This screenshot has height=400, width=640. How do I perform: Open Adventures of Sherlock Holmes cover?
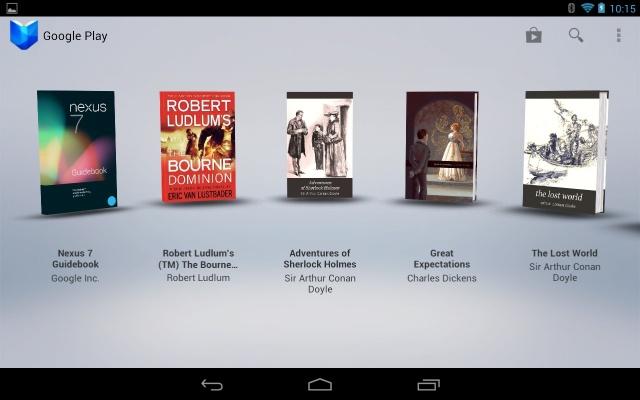(x=319, y=146)
